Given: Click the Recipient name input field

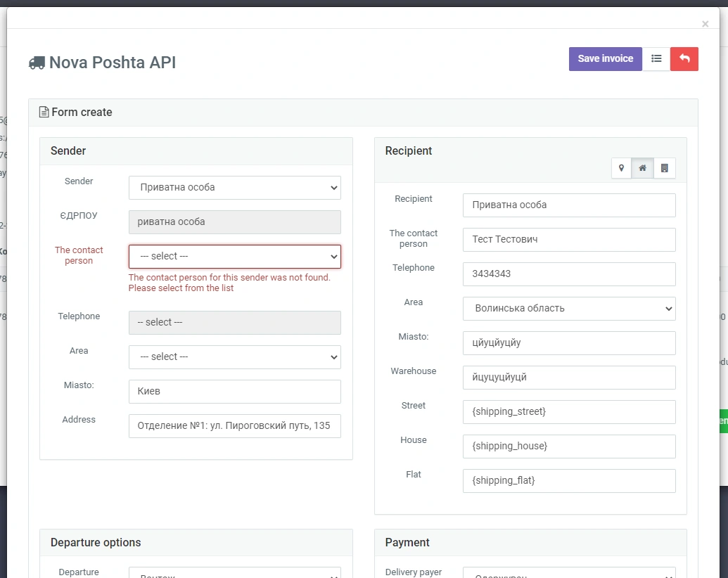Looking at the screenshot, I should [x=569, y=205].
